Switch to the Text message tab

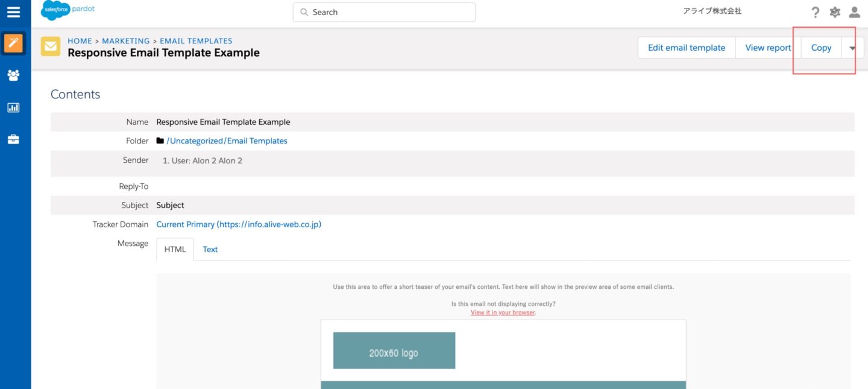click(210, 249)
